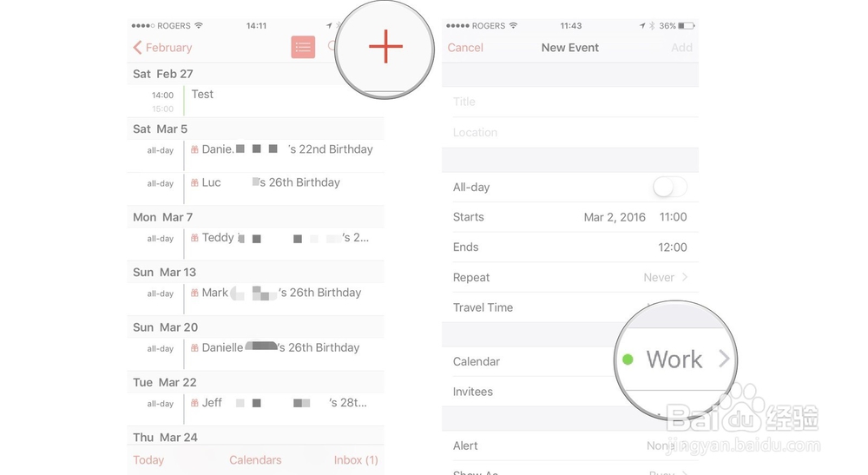Open Danie's 22nd Birthday event
Viewport: 868px width, 475px height.
pyautogui.click(x=256, y=155)
